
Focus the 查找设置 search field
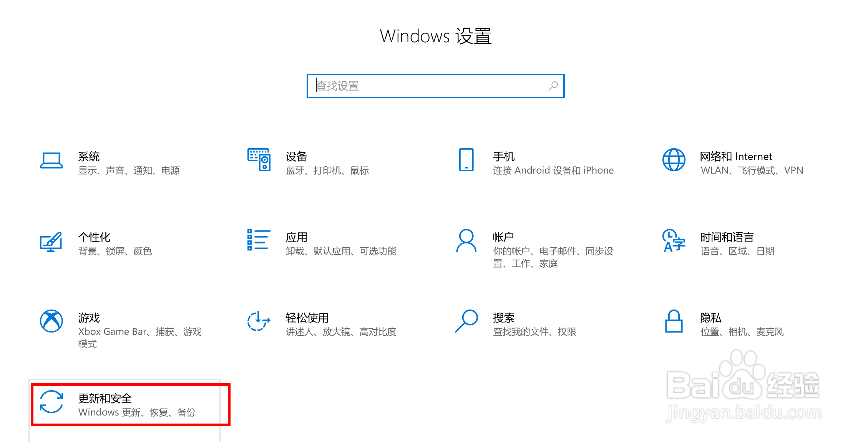(x=435, y=86)
